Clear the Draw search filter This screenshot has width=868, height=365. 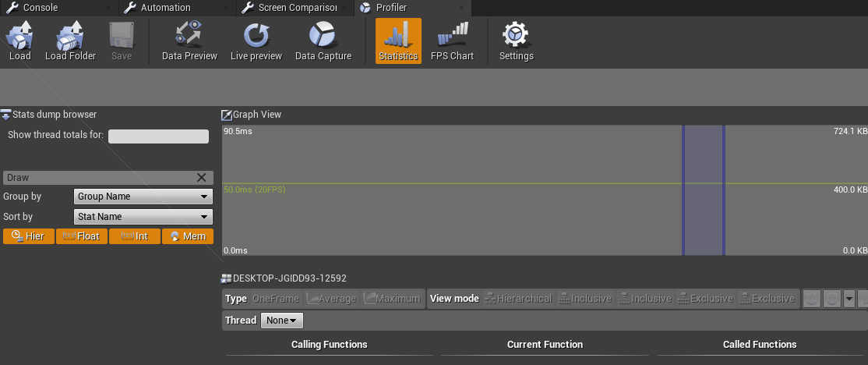pos(202,177)
